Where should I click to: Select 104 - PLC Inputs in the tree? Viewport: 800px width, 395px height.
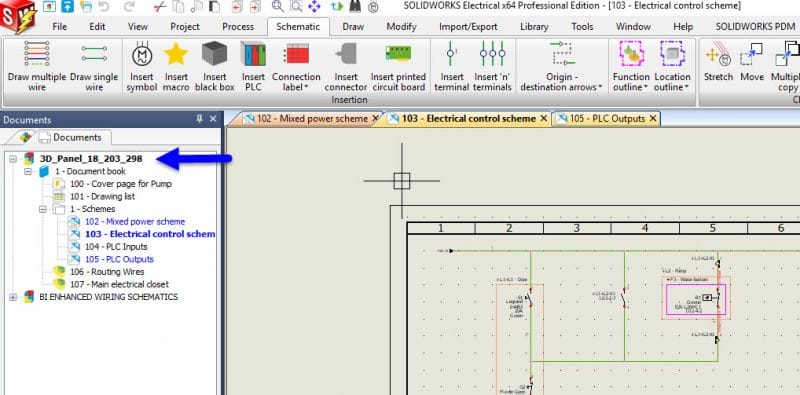coord(116,247)
